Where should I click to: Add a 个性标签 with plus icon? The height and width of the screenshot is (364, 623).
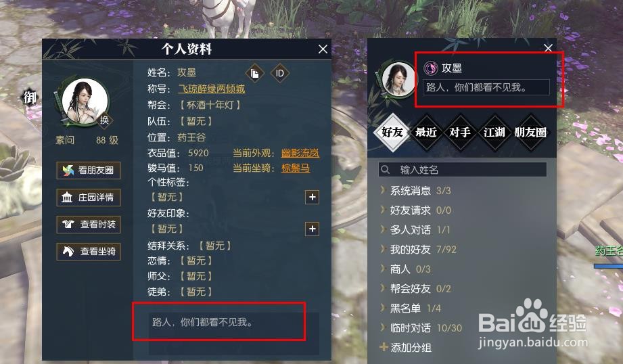coord(313,197)
